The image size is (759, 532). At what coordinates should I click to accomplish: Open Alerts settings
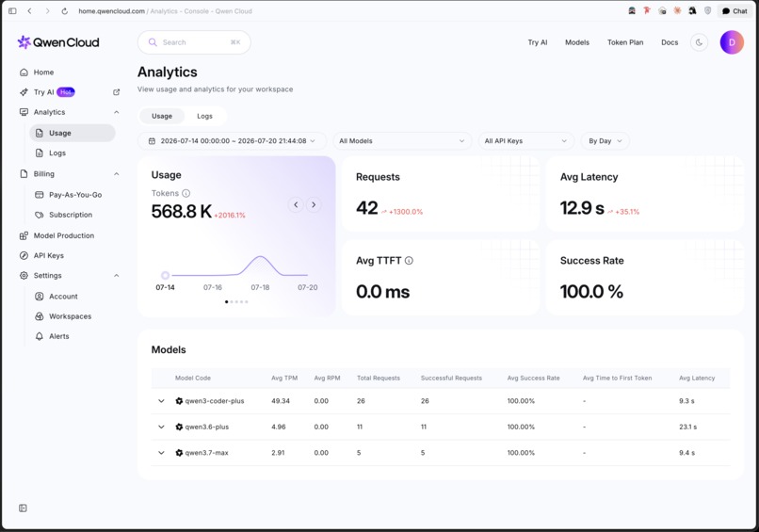53,336
